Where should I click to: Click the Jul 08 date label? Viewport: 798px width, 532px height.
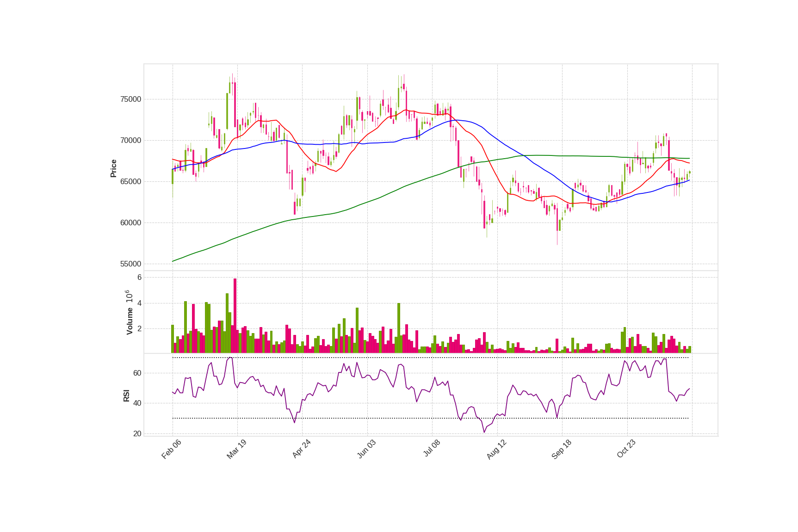(431, 449)
